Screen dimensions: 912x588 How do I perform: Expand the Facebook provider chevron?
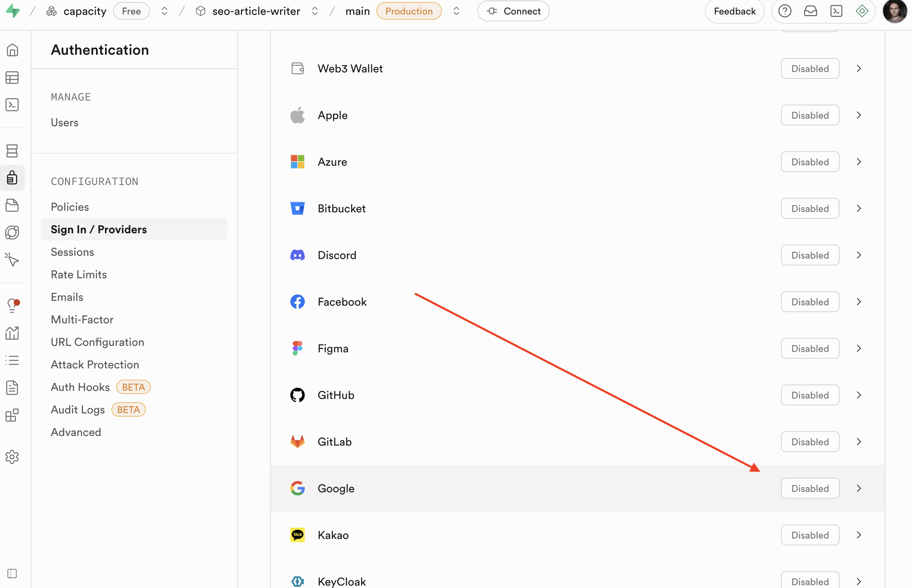coord(859,302)
